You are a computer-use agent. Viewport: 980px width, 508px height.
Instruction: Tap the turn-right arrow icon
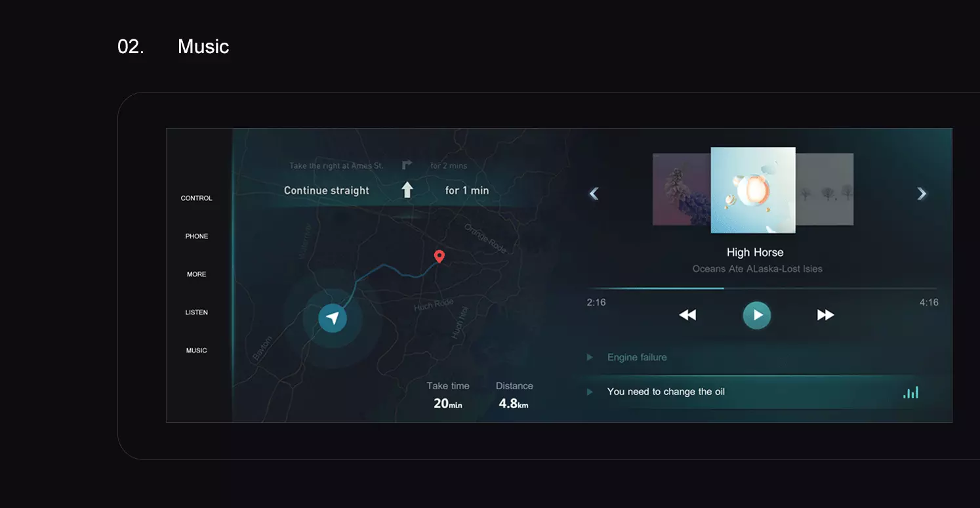[407, 165]
